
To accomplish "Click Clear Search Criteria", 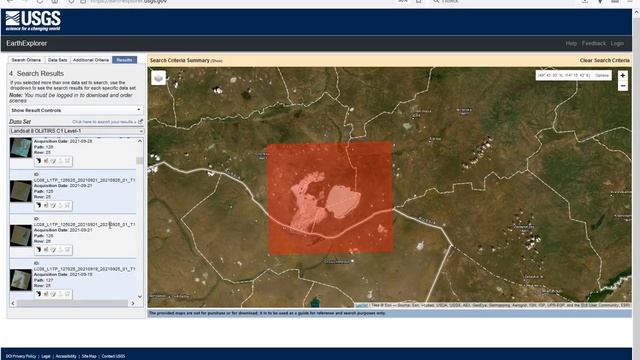I will click(604, 60).
